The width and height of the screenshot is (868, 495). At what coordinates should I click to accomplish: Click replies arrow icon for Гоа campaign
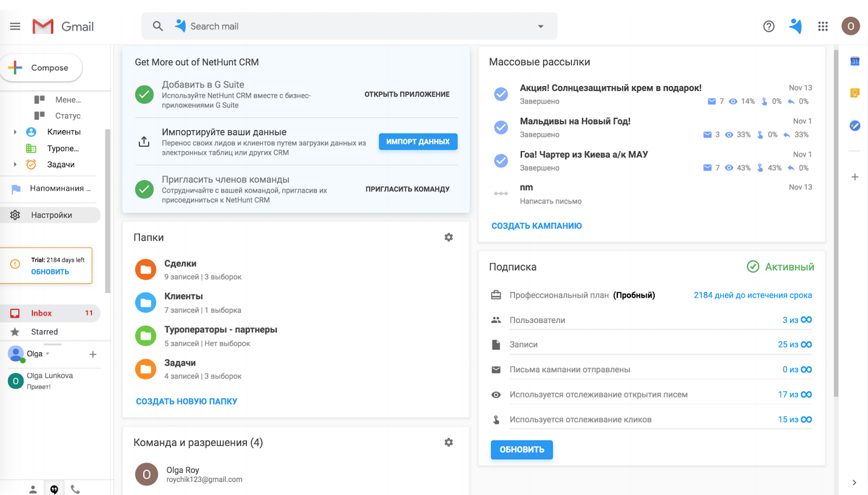[791, 168]
